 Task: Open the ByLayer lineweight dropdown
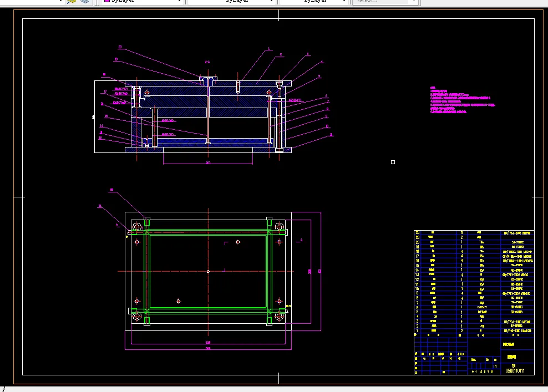pyautogui.click(x=313, y=2)
